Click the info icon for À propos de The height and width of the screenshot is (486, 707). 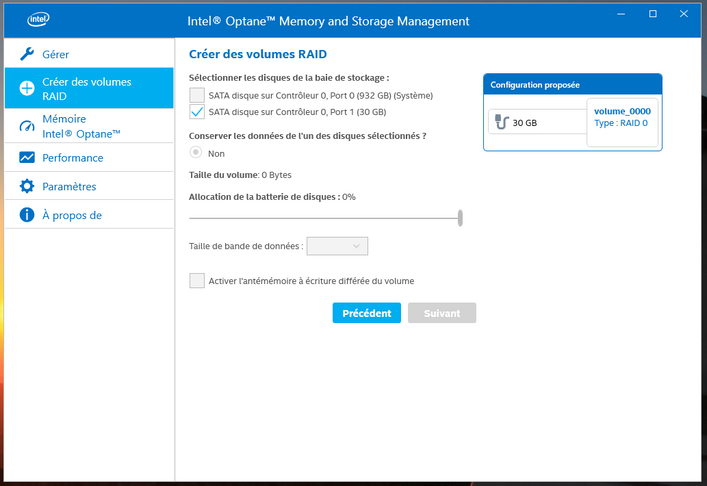point(27,215)
